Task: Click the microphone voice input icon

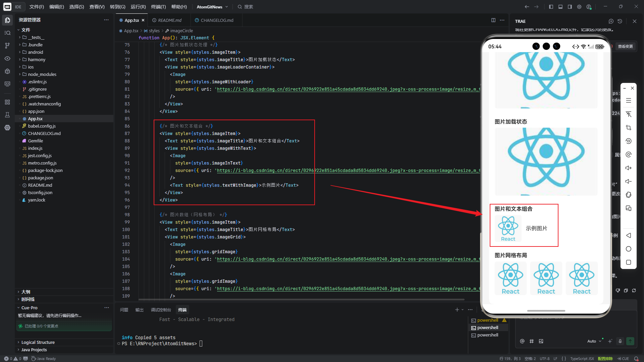Action: [620, 341]
